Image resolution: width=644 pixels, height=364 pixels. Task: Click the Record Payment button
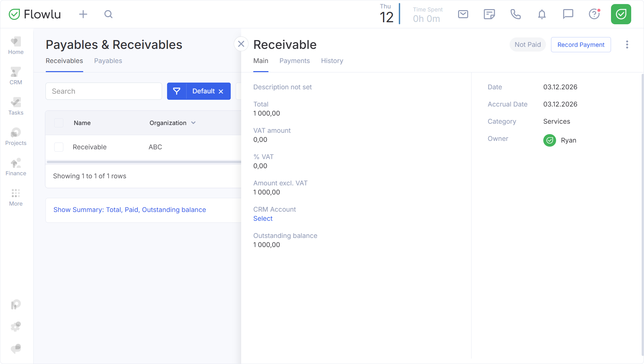[581, 45]
